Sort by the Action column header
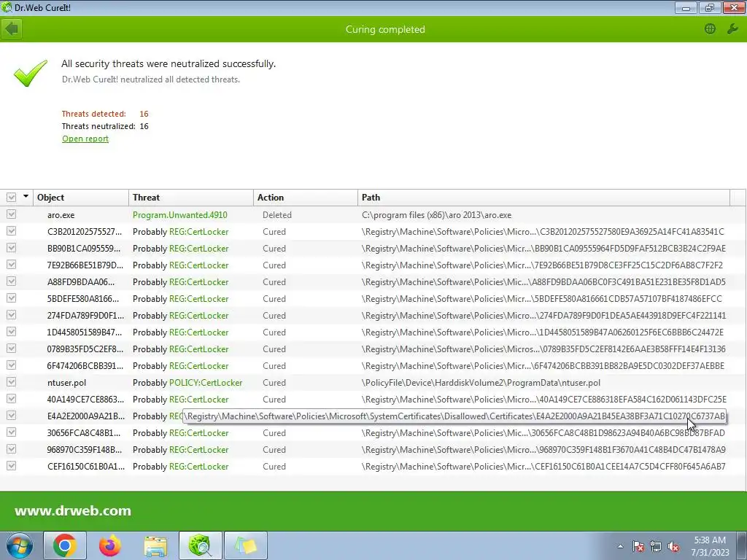Image resolution: width=747 pixels, height=560 pixels. click(x=306, y=197)
